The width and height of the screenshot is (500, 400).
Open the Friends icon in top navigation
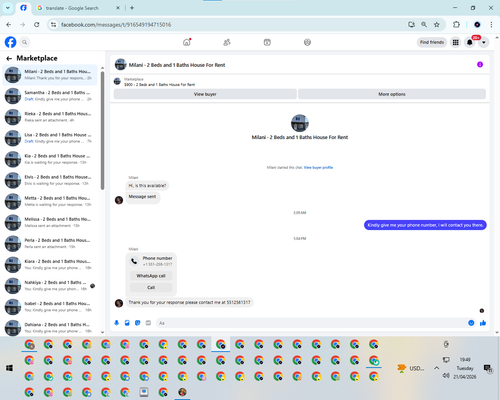pos(227,42)
